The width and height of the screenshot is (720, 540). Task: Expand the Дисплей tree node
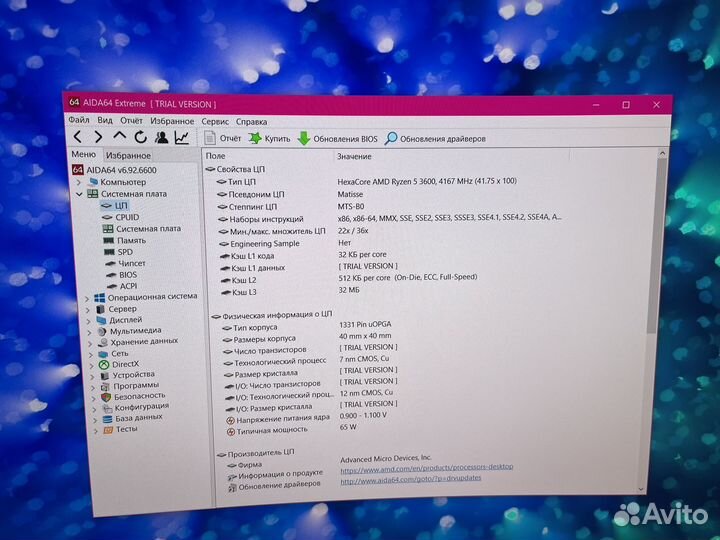point(88,321)
